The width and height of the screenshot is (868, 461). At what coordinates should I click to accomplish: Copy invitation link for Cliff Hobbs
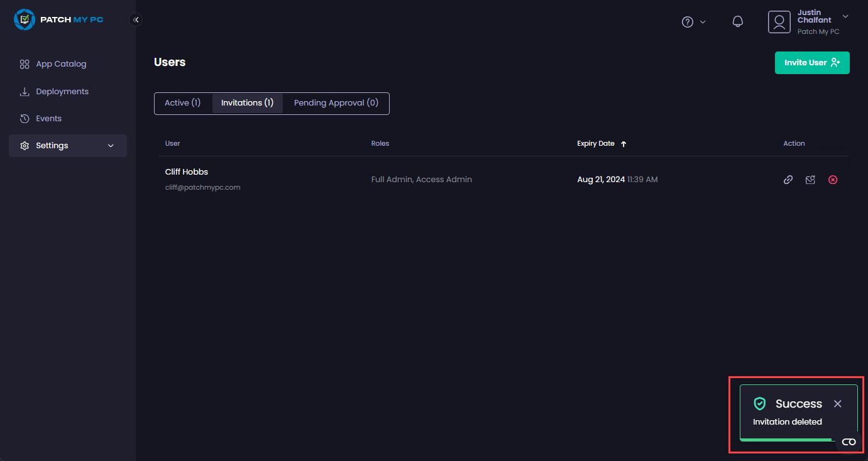(x=788, y=180)
